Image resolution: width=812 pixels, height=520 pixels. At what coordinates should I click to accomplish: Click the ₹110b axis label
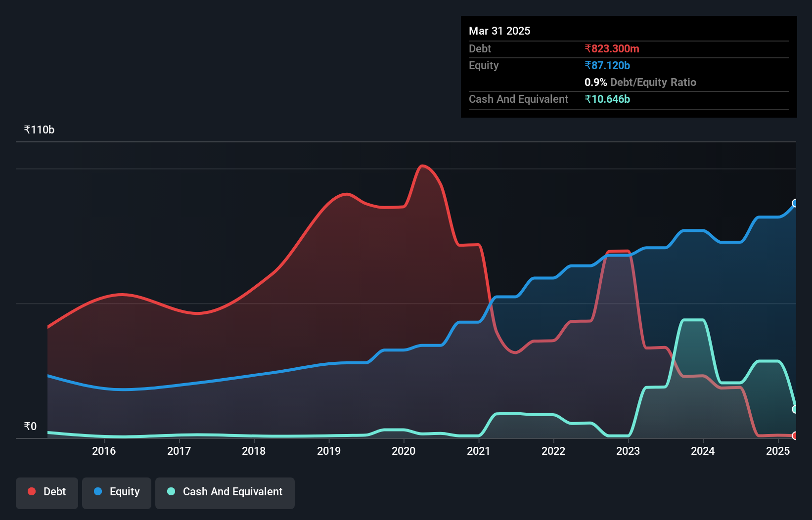39,130
